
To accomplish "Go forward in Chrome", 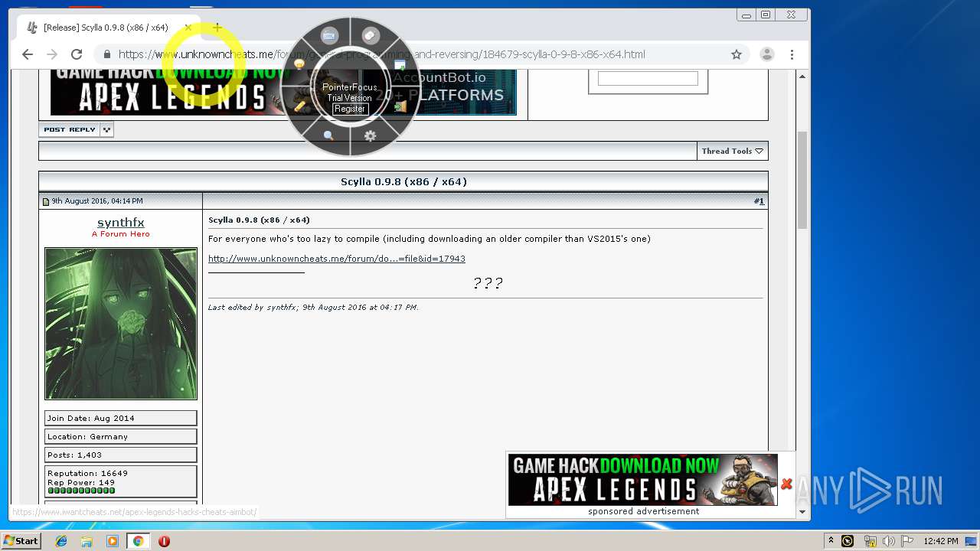I will pyautogui.click(x=52, y=54).
